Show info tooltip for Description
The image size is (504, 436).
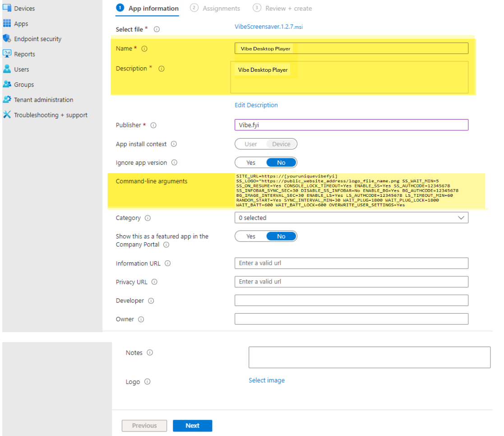pos(162,69)
